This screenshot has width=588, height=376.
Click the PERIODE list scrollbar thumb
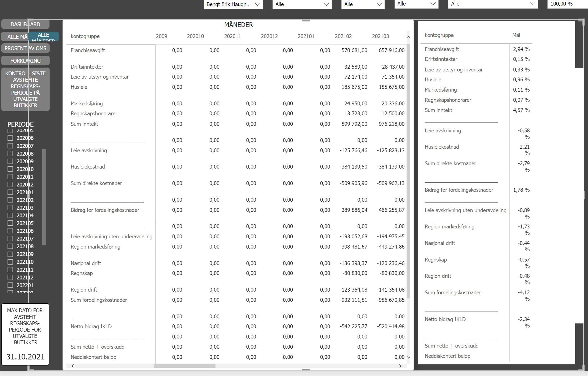(x=44, y=197)
